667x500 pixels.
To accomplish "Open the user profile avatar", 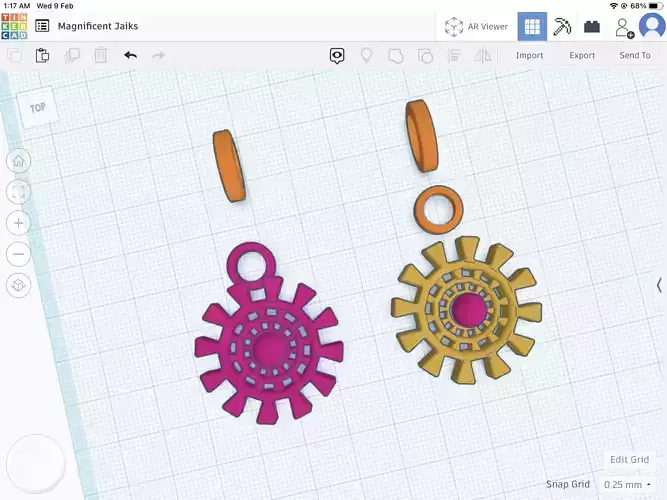I will coord(653,26).
